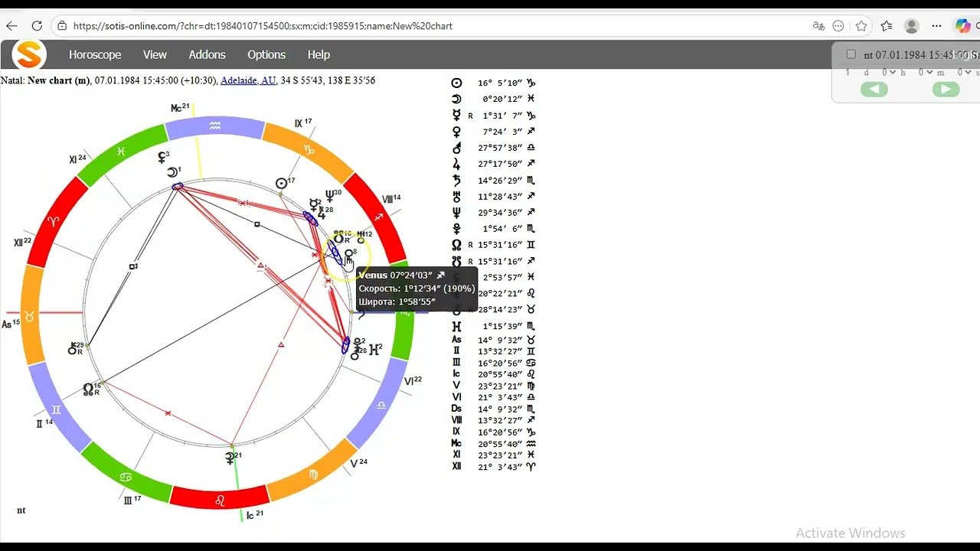The width and height of the screenshot is (980, 551).
Task: View site information padlock icon
Action: click(63, 26)
